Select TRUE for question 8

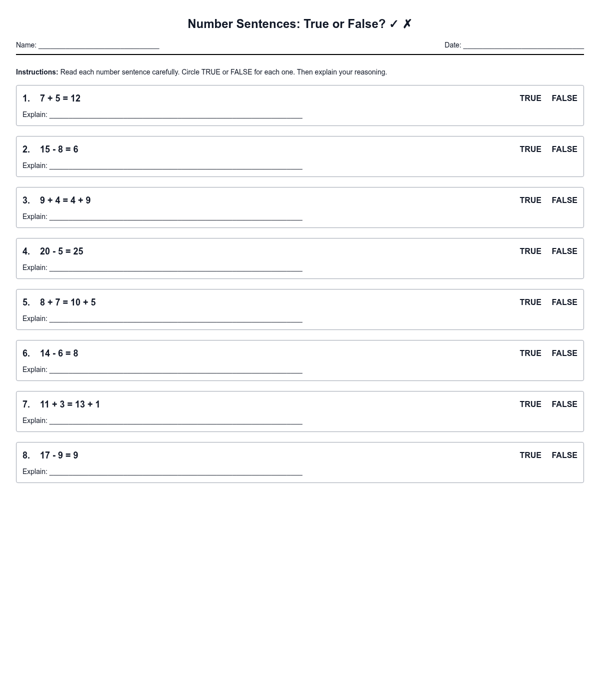tap(530, 455)
